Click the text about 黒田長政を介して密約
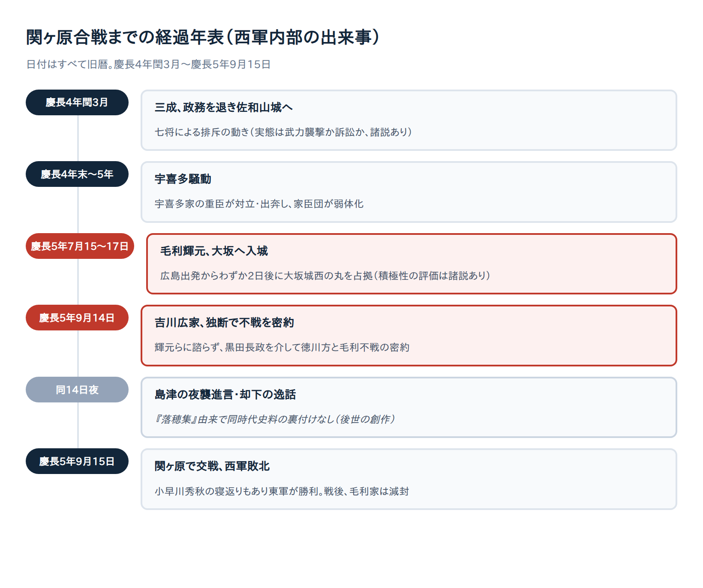Screen dimensions: 703x588 coord(282,347)
